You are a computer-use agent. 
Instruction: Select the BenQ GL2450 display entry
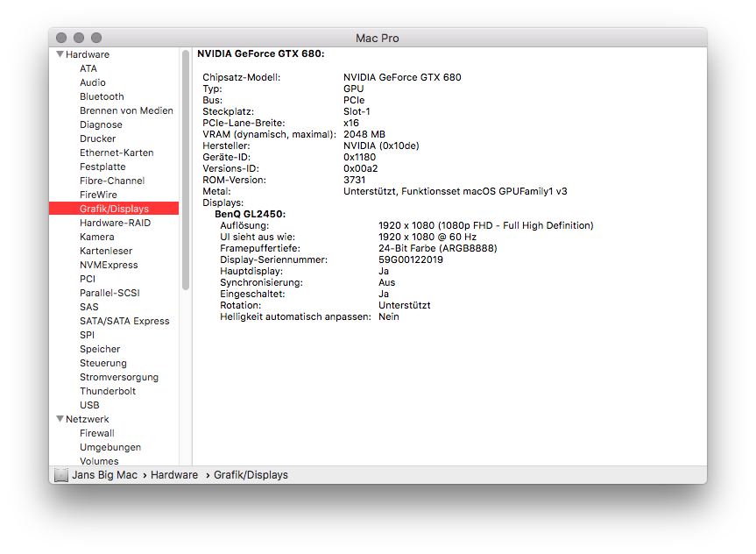tap(252, 213)
